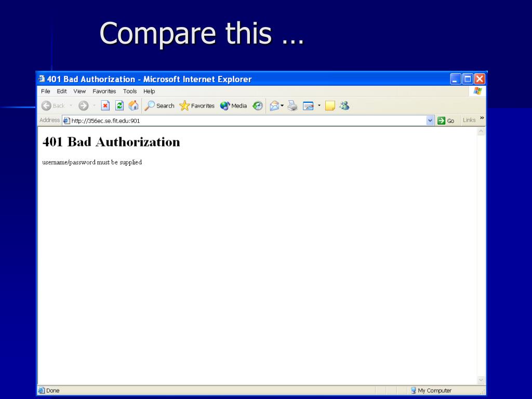Image resolution: width=532 pixels, height=399 pixels.
Task: Click the Forward navigation button
Action: 84,106
